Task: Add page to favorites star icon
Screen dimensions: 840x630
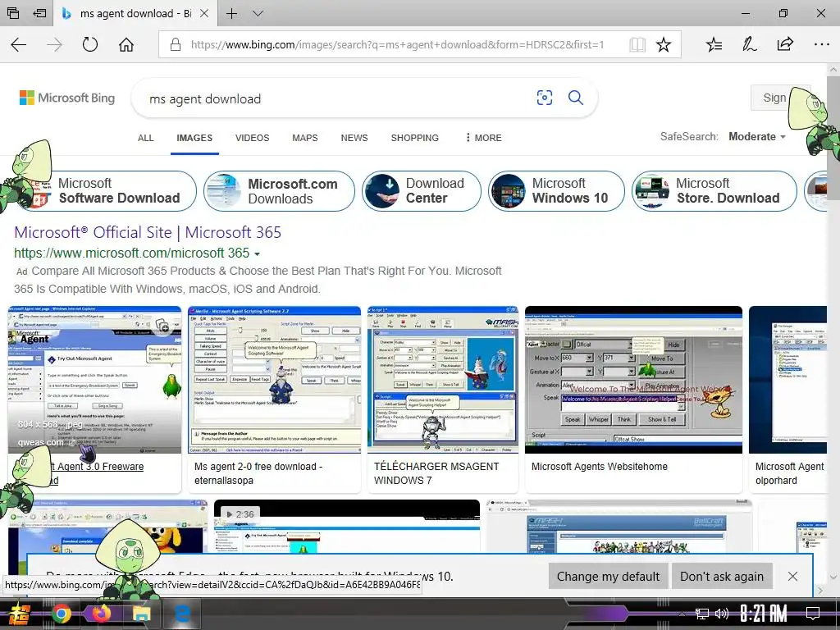Action: point(663,44)
